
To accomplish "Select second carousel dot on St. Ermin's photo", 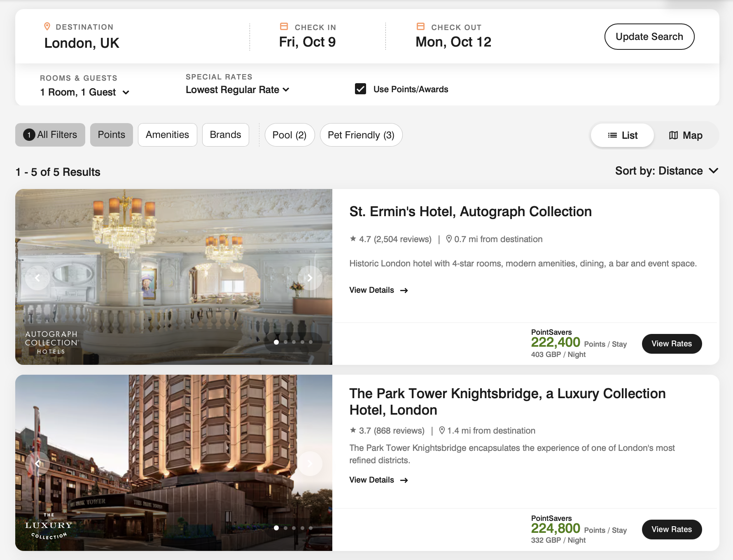I will click(x=285, y=342).
